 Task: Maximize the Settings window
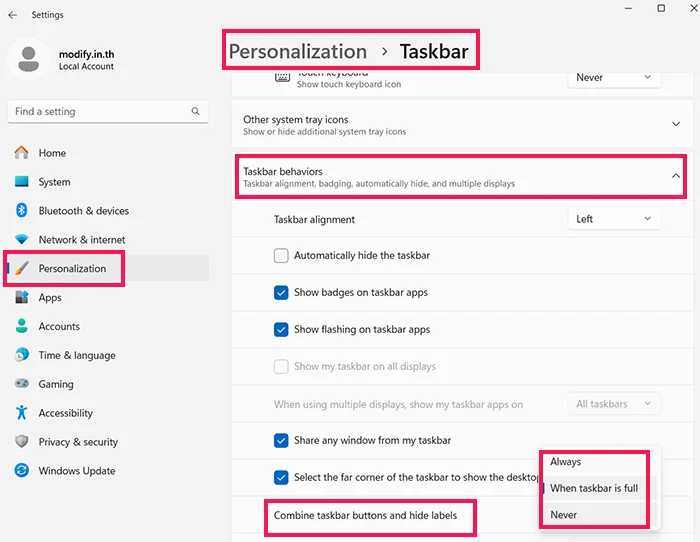[661, 8]
